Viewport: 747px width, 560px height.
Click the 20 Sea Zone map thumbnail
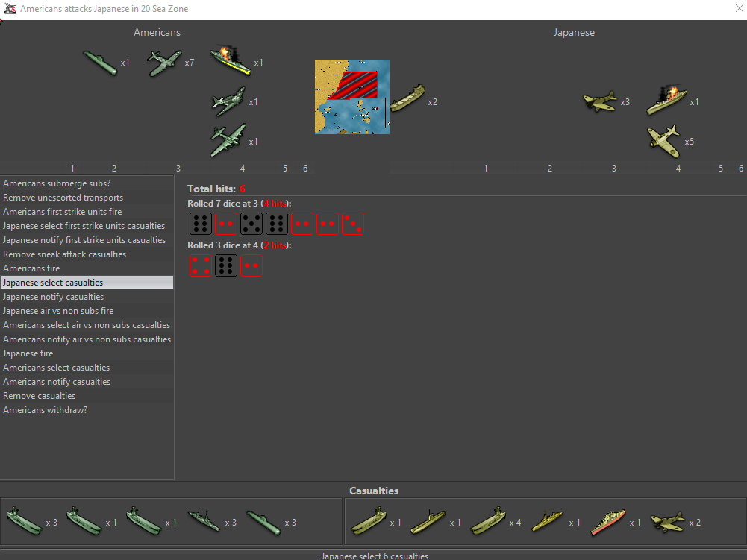pos(351,97)
